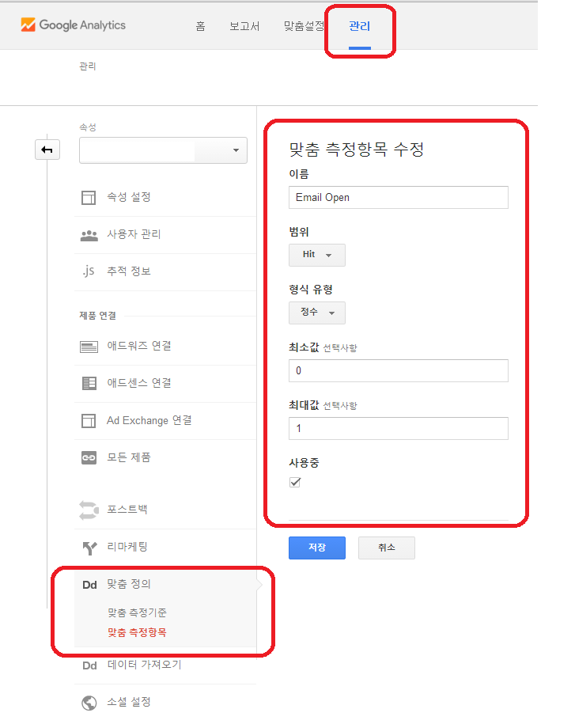This screenshot has height=728, width=575.
Task: Click the 이름 field containing Email Open
Action: [398, 197]
